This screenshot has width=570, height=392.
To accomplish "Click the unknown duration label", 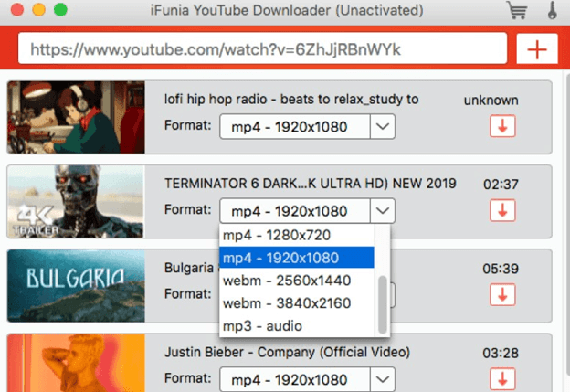I will [x=491, y=100].
